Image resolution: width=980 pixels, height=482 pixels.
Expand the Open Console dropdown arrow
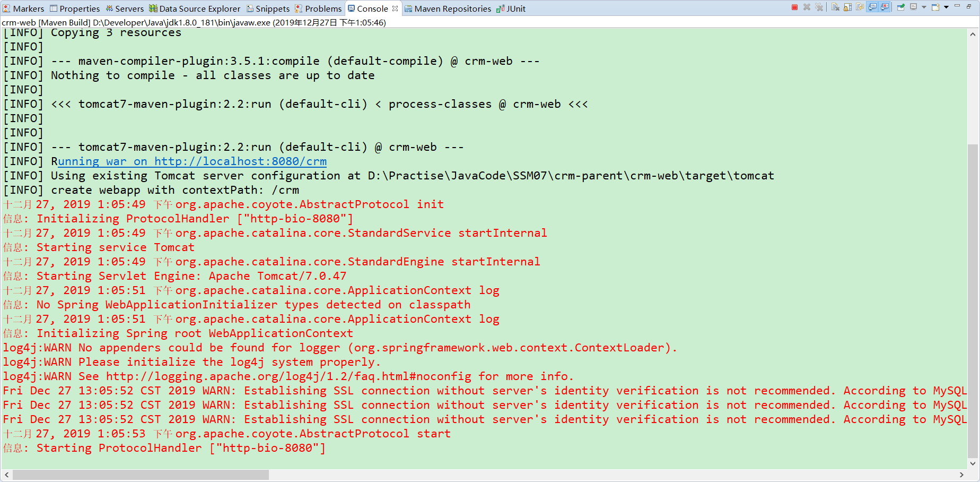[x=946, y=7]
